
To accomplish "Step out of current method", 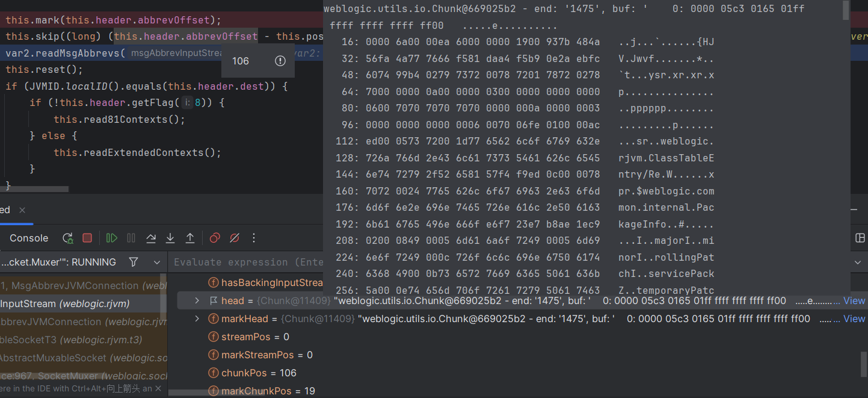I will pyautogui.click(x=190, y=238).
